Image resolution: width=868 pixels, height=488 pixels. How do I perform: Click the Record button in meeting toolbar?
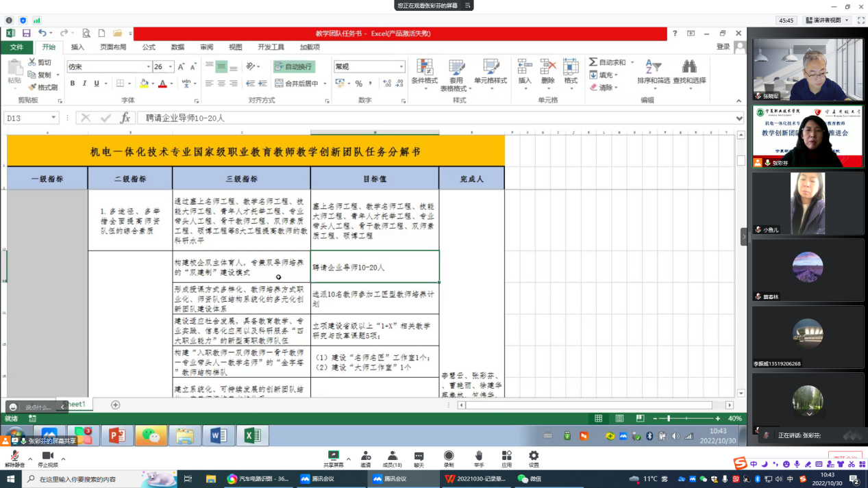tap(449, 459)
